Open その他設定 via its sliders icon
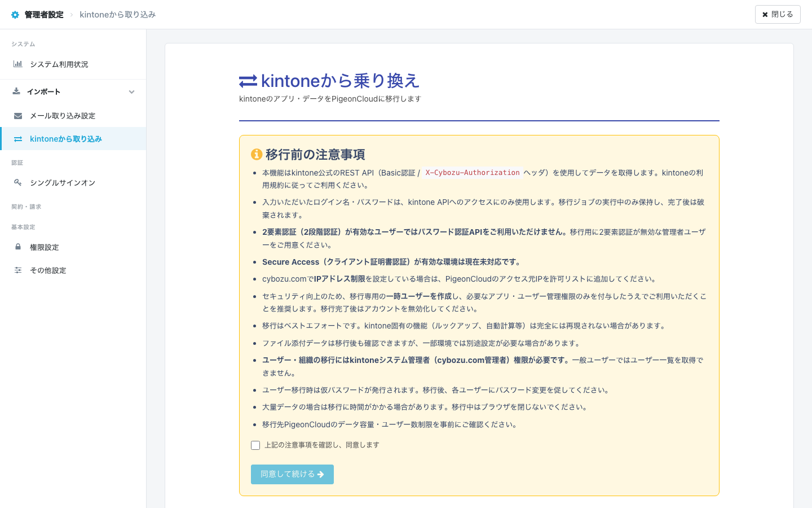812x508 pixels. 17,270
